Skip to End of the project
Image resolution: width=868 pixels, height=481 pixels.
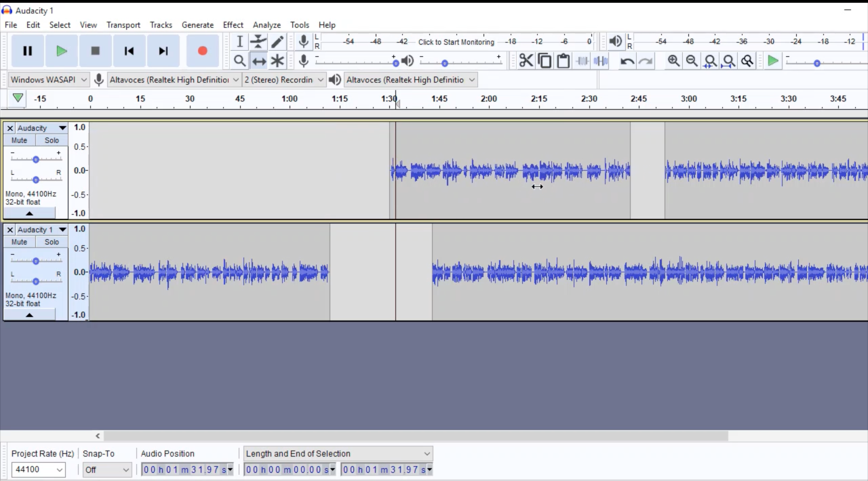click(163, 51)
